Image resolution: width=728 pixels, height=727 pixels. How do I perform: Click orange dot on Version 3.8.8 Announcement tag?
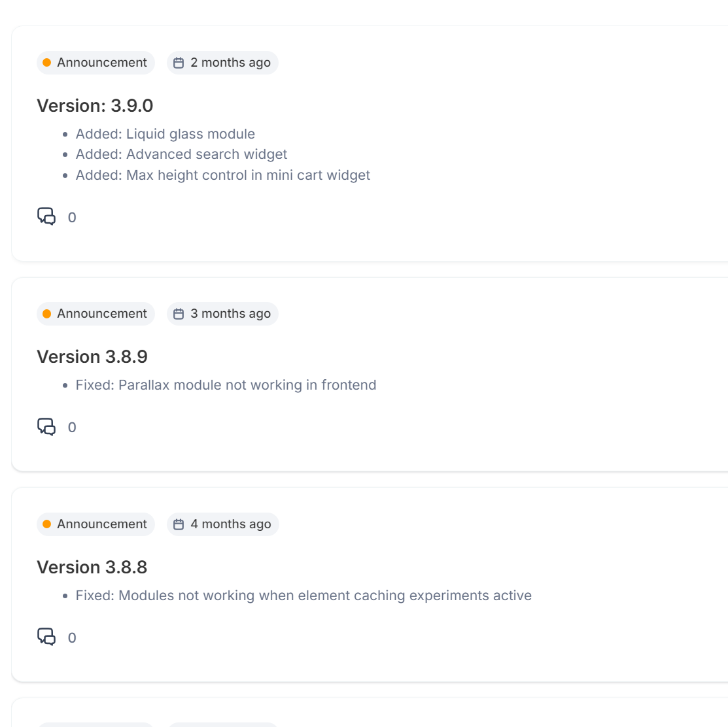click(47, 524)
